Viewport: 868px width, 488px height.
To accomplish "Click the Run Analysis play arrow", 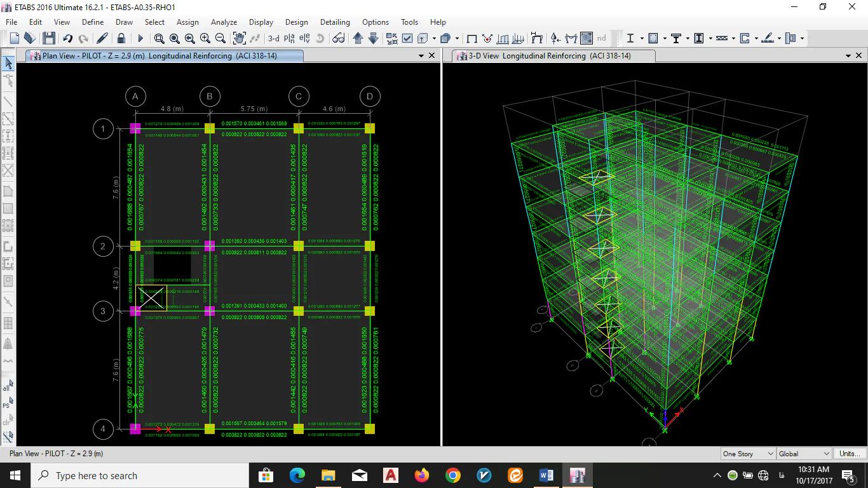I will click(x=140, y=39).
